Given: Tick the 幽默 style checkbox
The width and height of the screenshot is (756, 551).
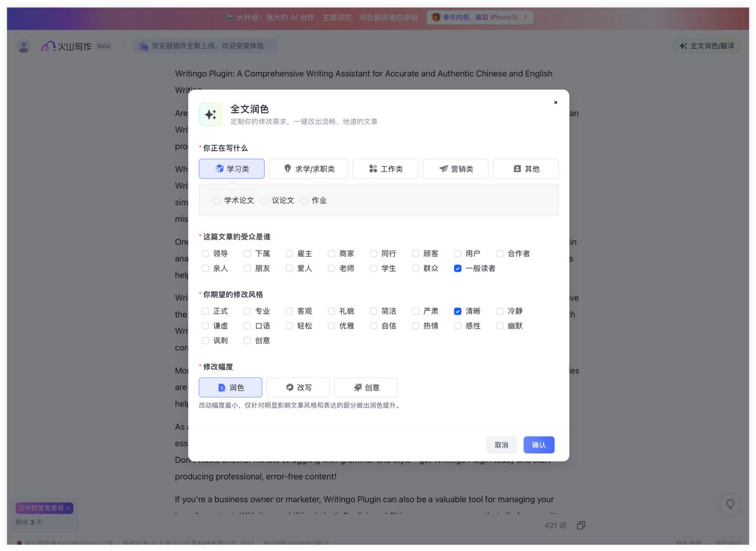Looking at the screenshot, I should click(500, 326).
